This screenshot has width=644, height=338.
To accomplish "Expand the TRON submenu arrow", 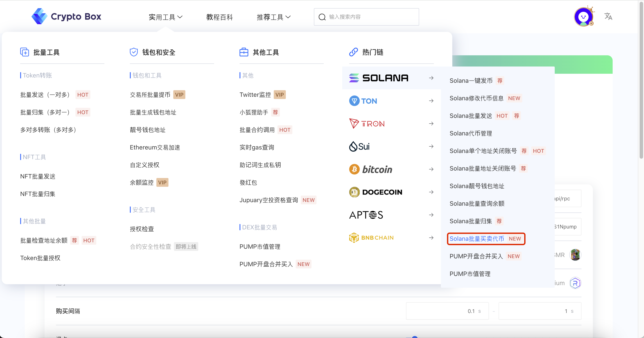I will coord(431,124).
